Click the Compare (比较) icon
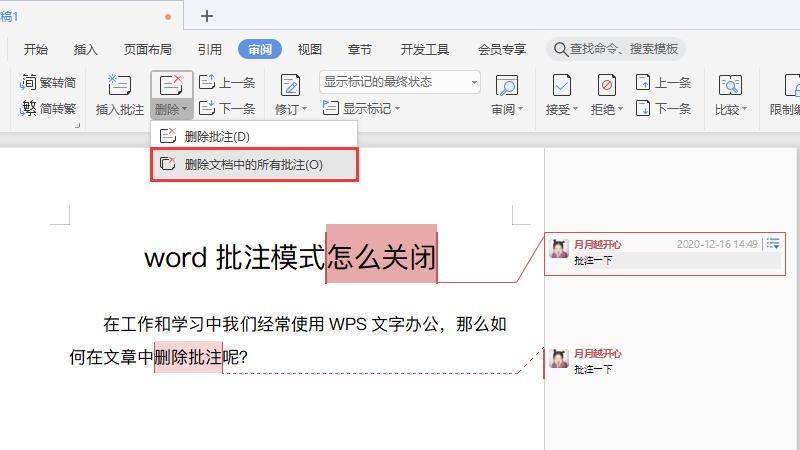800x450 pixels. (731, 85)
